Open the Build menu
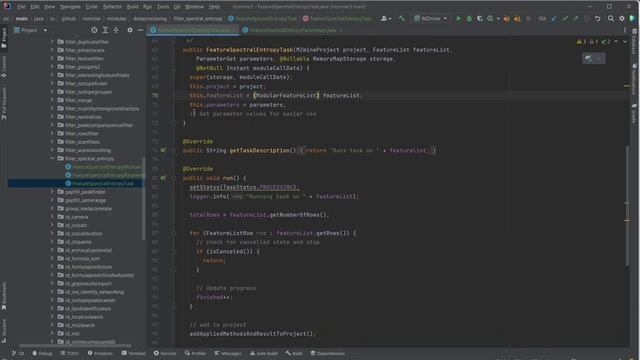640x360 pixels. pyautogui.click(x=132, y=7)
